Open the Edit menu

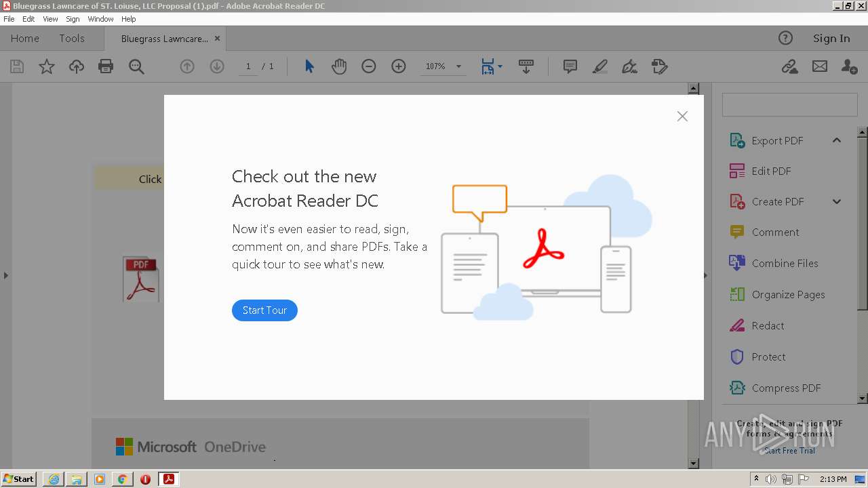[28, 19]
